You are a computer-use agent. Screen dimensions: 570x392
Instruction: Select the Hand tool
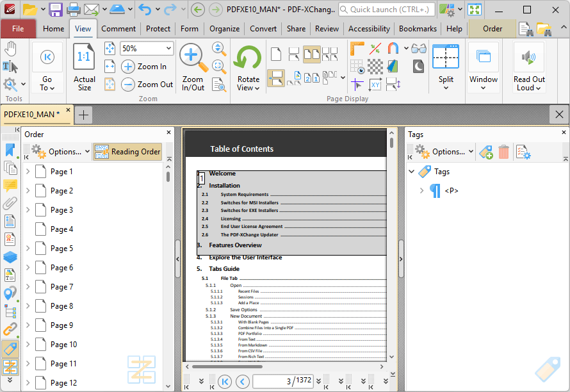[10, 48]
